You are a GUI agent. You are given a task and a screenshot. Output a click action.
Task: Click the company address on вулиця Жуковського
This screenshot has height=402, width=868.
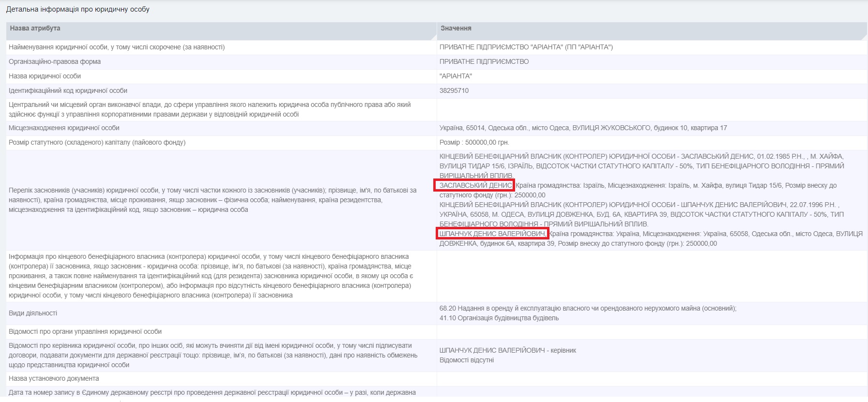583,128
